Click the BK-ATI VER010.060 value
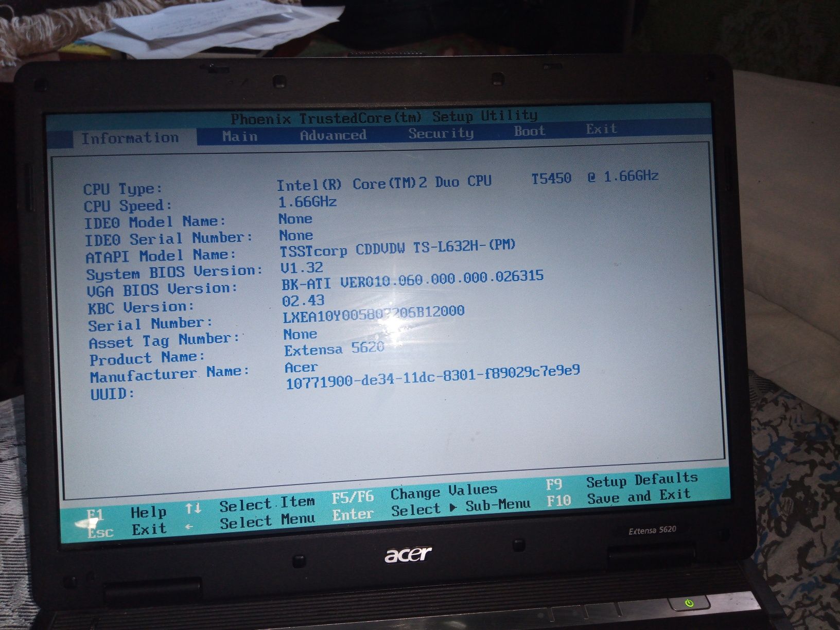This screenshot has height=630, width=840. tap(413, 281)
